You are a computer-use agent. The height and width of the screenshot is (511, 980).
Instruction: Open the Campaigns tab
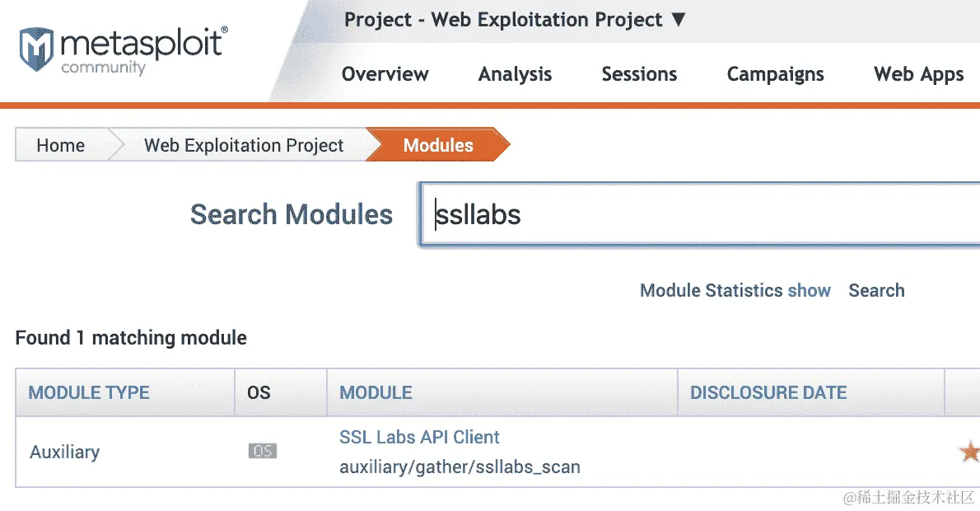coord(775,74)
